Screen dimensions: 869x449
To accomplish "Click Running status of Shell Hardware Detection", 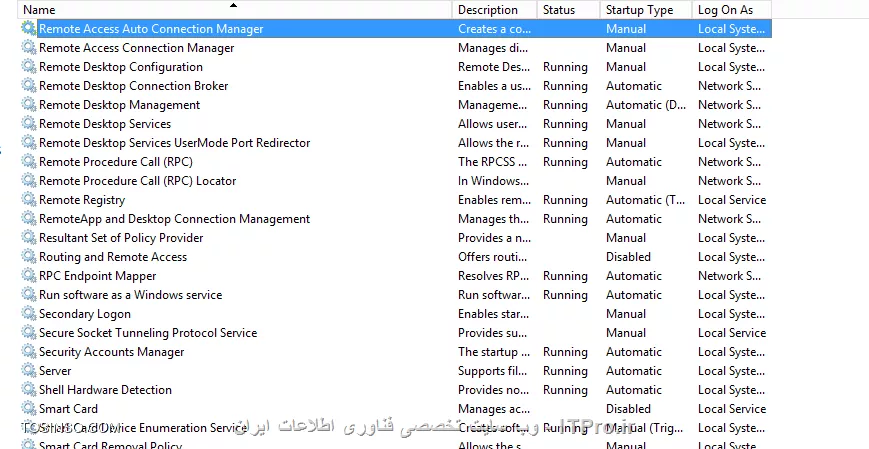I will pos(565,390).
